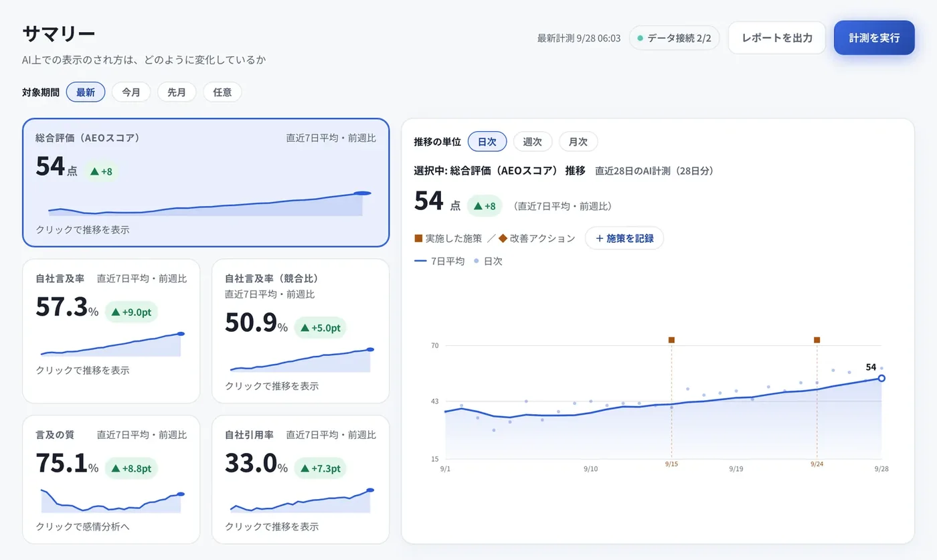The width and height of the screenshot is (937, 560).
Task: Click the 9/19 x-axis date label
Action: pyautogui.click(x=736, y=469)
